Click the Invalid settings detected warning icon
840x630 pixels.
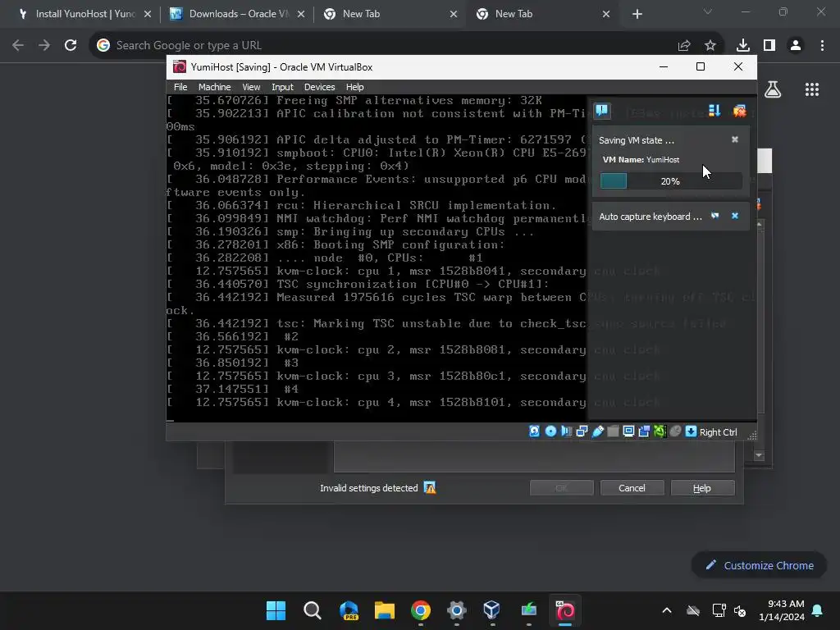[430, 487]
